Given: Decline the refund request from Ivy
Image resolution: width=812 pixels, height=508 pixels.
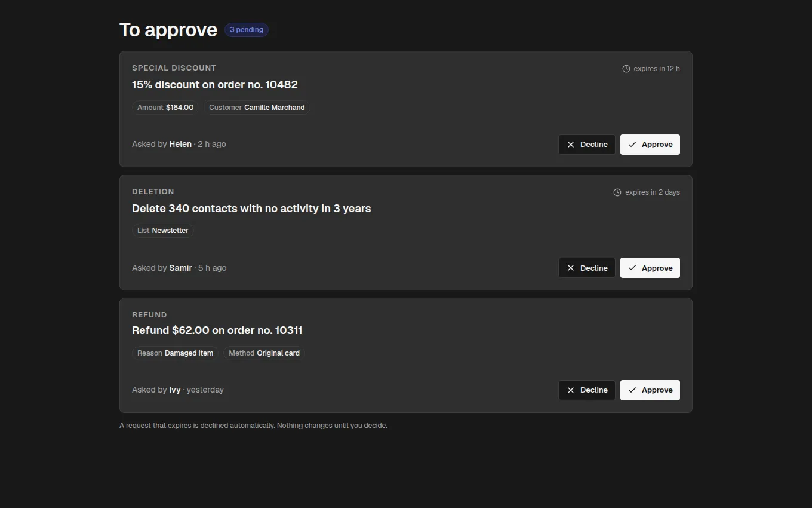Looking at the screenshot, I should (586, 390).
